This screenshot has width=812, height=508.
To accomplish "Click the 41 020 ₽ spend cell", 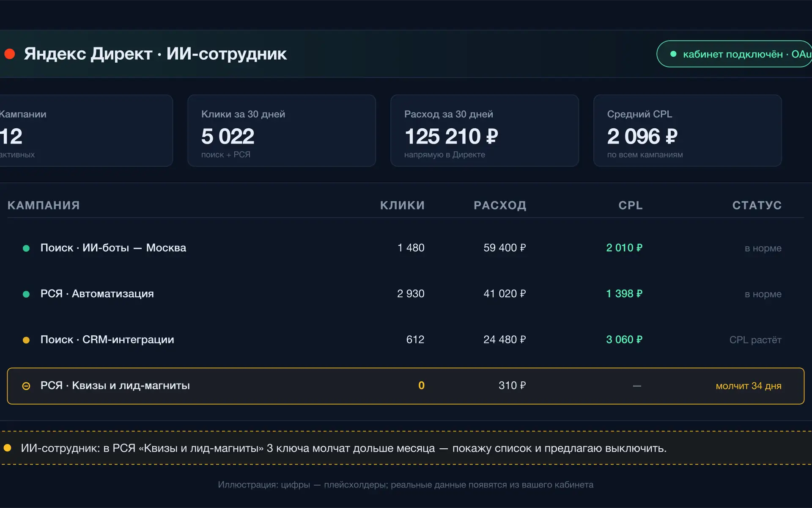I will click(505, 293).
